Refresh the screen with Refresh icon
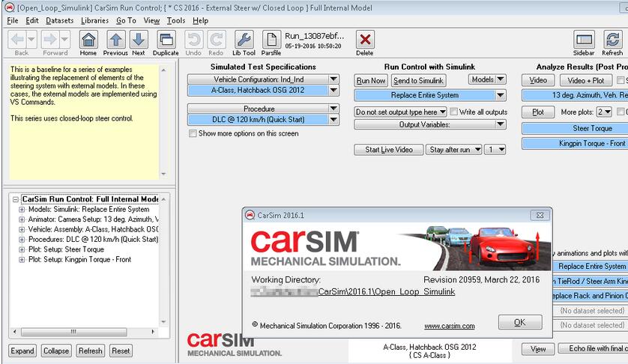Viewport: 628px width, 364px height. 612,40
